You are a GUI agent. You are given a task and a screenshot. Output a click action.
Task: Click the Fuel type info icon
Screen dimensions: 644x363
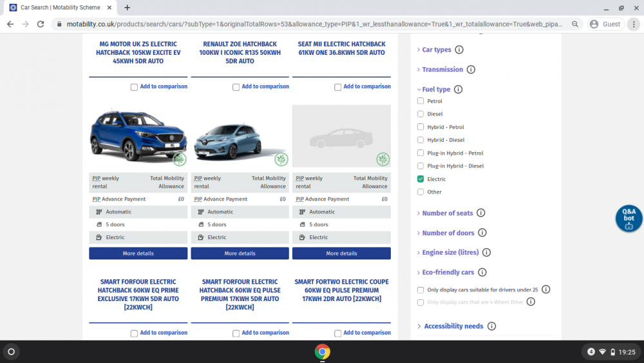tap(459, 89)
